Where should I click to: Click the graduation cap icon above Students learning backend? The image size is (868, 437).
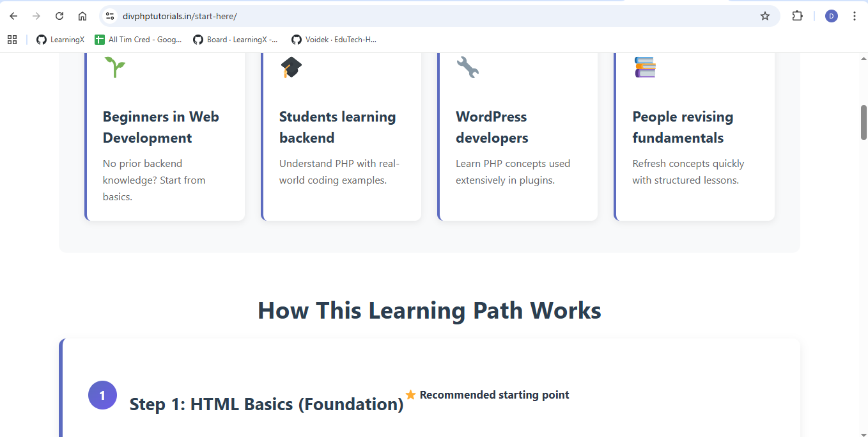(x=291, y=67)
